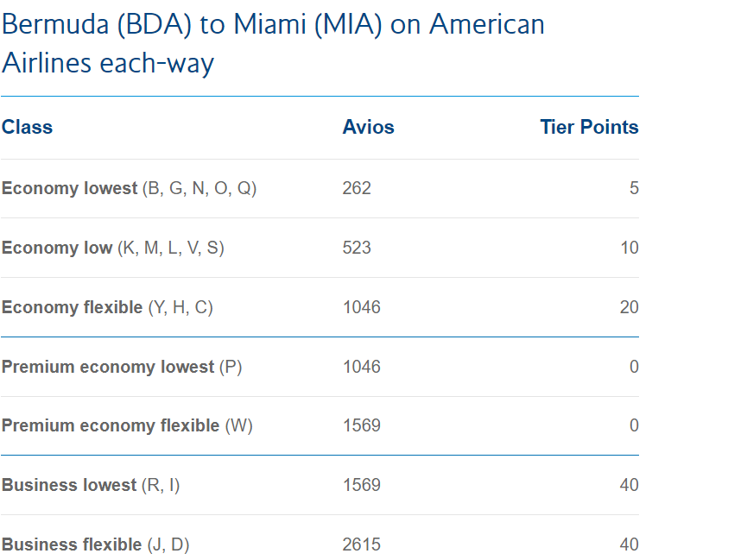The width and height of the screenshot is (747, 560).
Task: Click the 523 Avios value
Action: pyautogui.click(x=357, y=248)
